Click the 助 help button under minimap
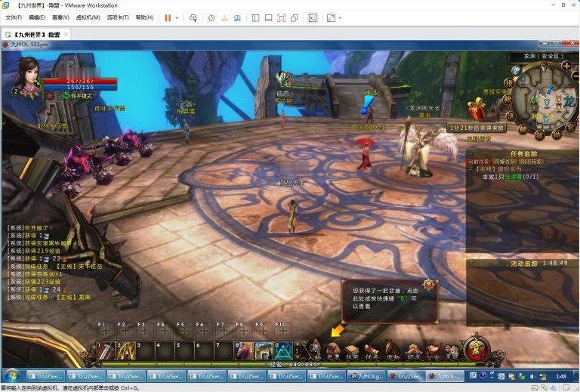Image resolution: width=580 pixels, height=392 pixels. [x=556, y=134]
